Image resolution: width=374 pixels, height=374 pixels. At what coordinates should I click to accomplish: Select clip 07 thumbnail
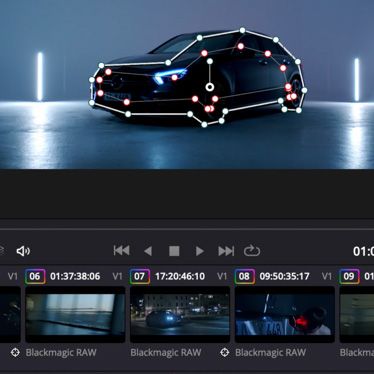(x=180, y=315)
